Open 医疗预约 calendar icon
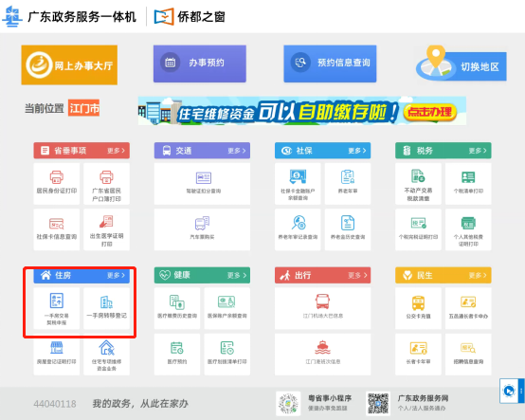 tap(177, 348)
